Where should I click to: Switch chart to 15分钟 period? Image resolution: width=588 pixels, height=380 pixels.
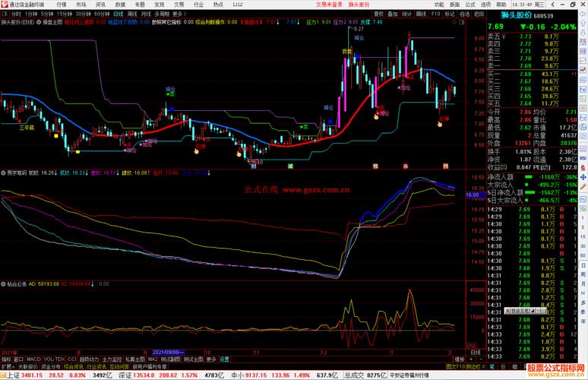point(65,14)
